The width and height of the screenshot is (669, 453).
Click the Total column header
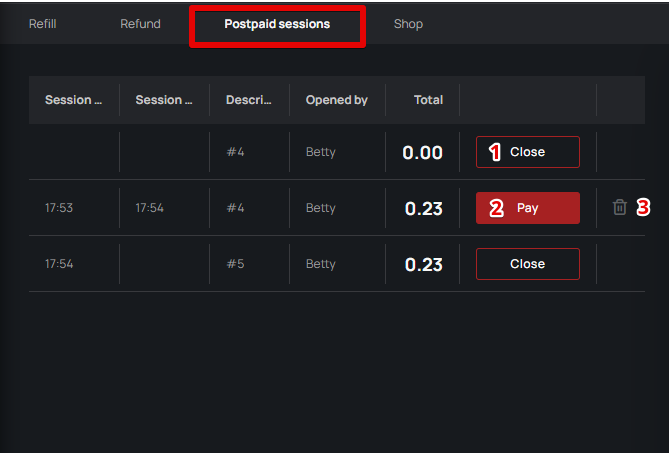[428, 100]
